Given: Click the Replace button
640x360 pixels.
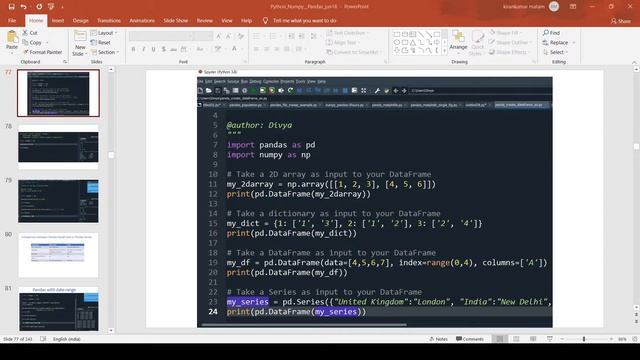Looking at the screenshot, I should (556, 42).
